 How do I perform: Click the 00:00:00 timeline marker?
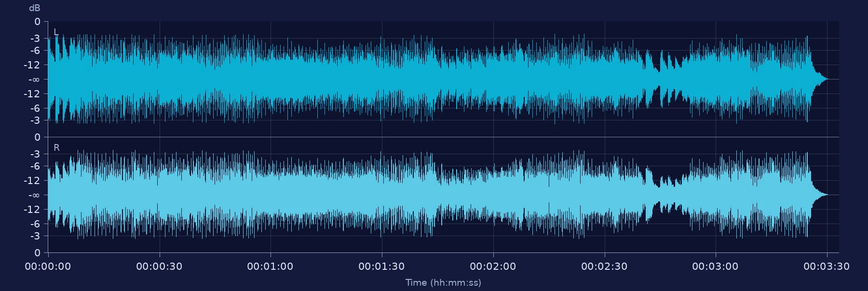(x=48, y=266)
